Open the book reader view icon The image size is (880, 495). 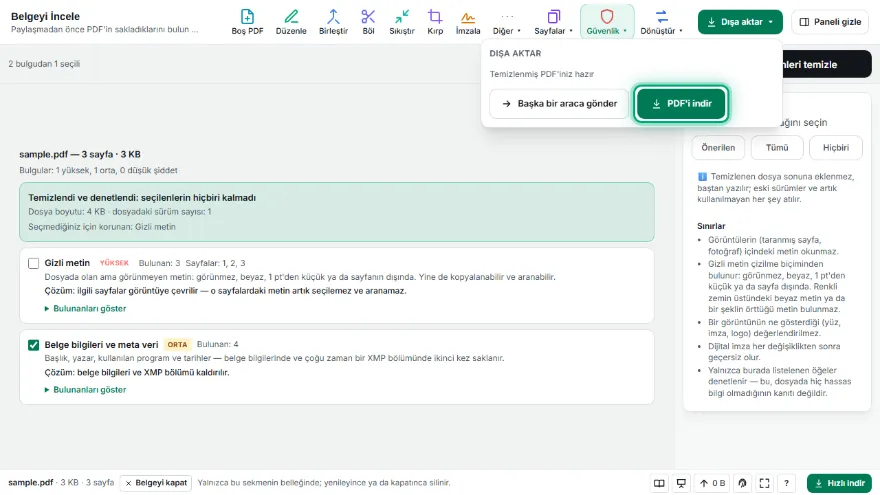(x=659, y=483)
